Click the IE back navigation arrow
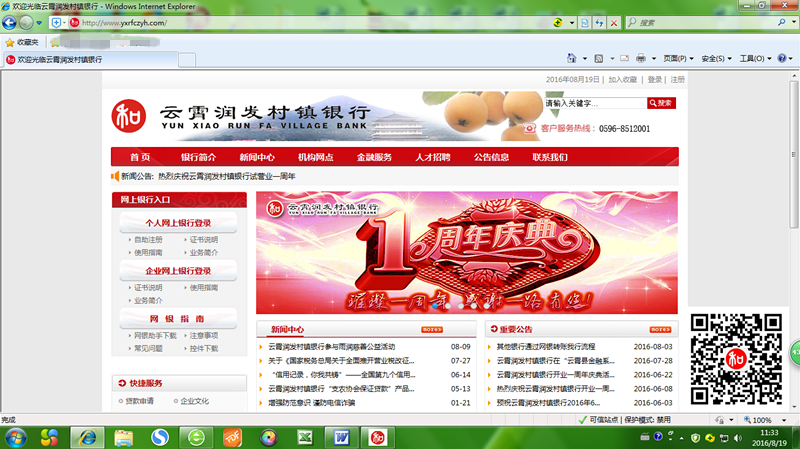Image resolution: width=800 pixels, height=449 pixels. click(x=11, y=22)
